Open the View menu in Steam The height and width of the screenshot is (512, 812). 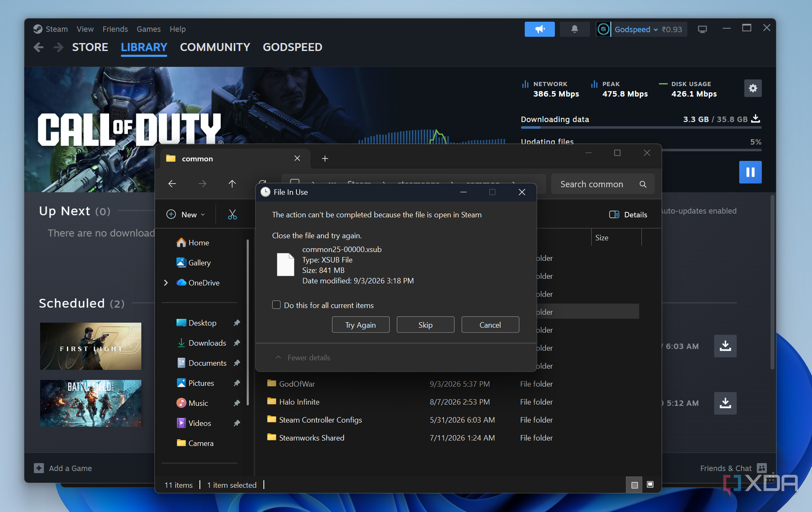[85, 29]
